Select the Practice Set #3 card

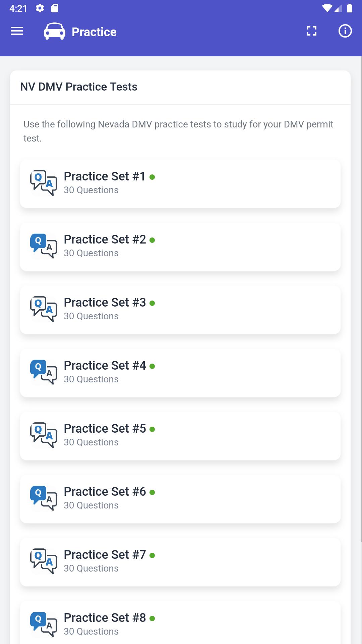tap(180, 310)
